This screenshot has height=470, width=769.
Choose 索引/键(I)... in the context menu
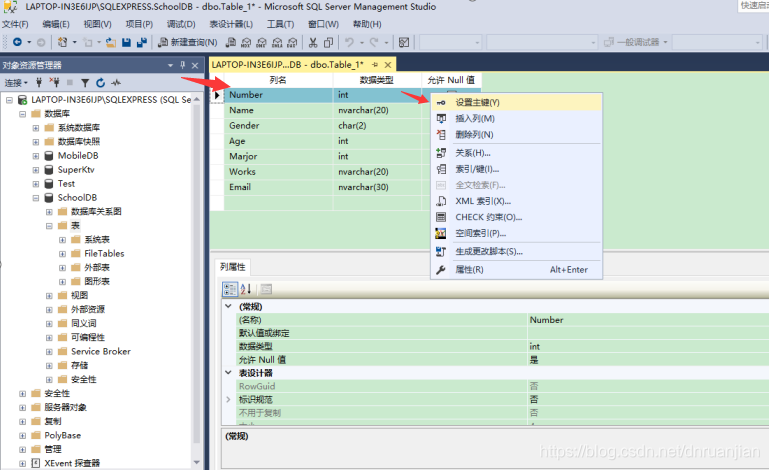point(516,169)
